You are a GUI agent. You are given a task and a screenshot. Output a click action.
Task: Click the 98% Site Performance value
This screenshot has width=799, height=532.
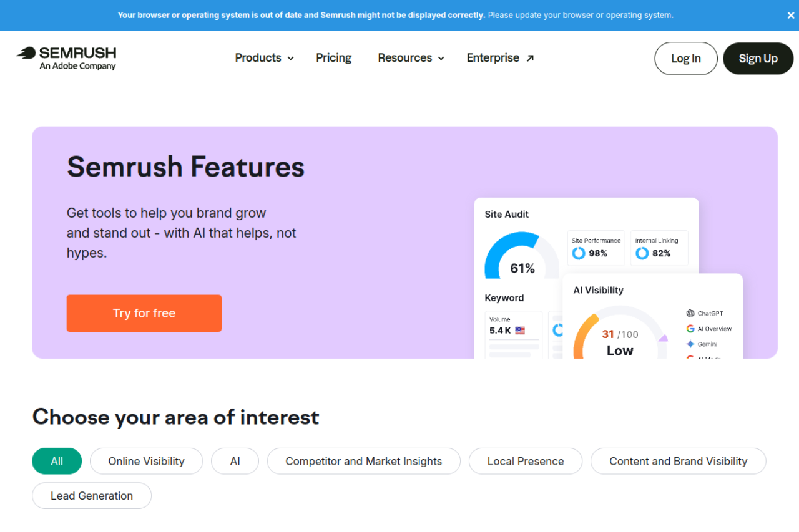pyautogui.click(x=598, y=253)
